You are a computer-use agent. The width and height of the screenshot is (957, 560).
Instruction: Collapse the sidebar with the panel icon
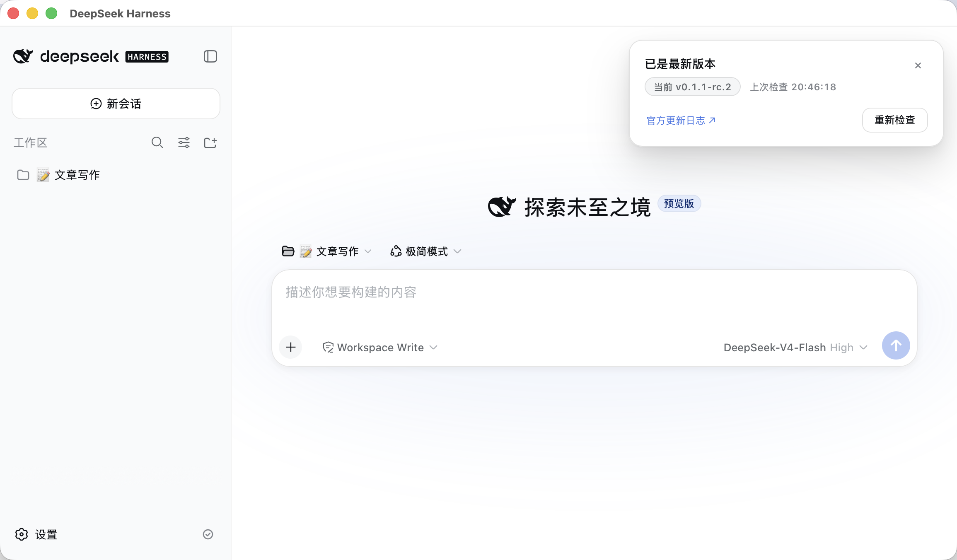click(x=210, y=56)
